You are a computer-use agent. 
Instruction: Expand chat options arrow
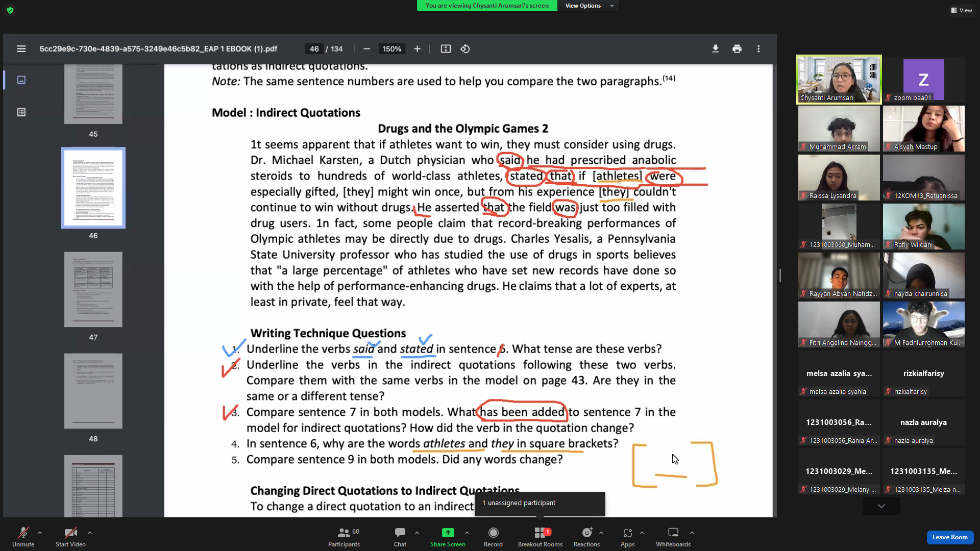tap(417, 533)
